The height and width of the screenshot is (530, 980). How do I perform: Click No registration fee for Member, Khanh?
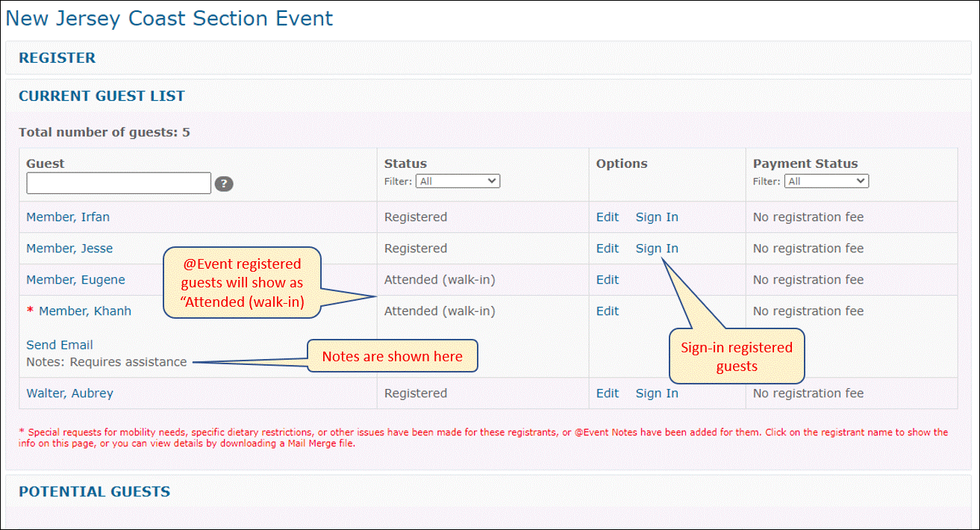point(808,311)
